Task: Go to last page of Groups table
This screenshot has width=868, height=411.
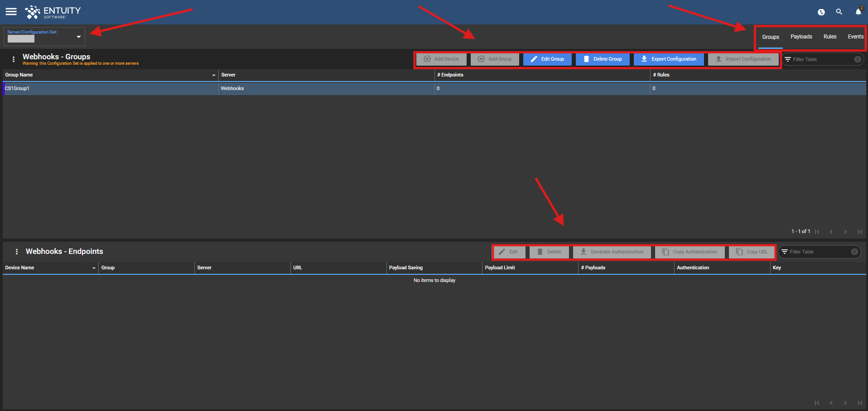Action: tap(859, 232)
